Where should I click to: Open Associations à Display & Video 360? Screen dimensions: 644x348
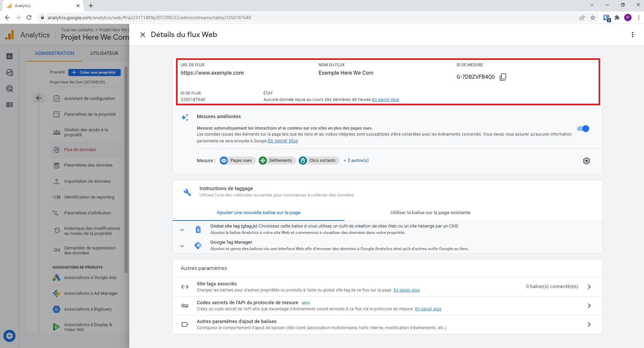tap(86, 327)
